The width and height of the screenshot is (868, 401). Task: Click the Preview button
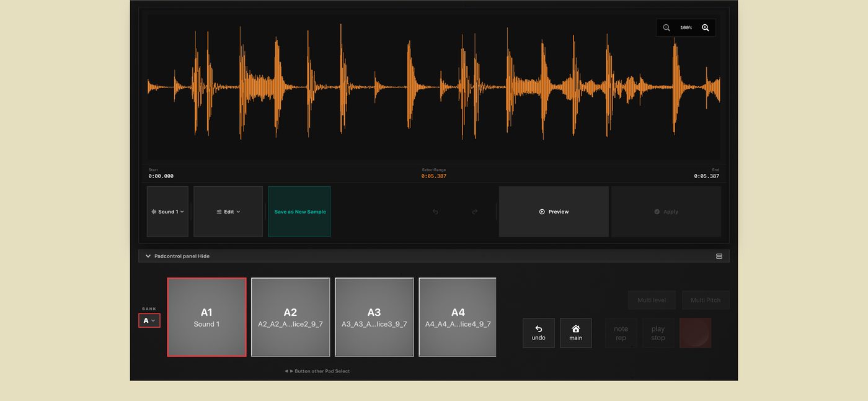[x=554, y=212]
